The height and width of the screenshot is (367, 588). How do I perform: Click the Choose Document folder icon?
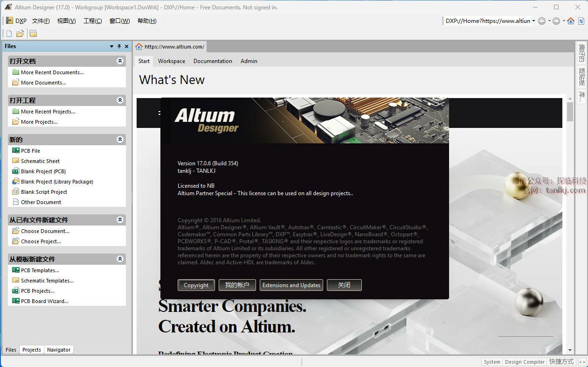click(x=16, y=231)
